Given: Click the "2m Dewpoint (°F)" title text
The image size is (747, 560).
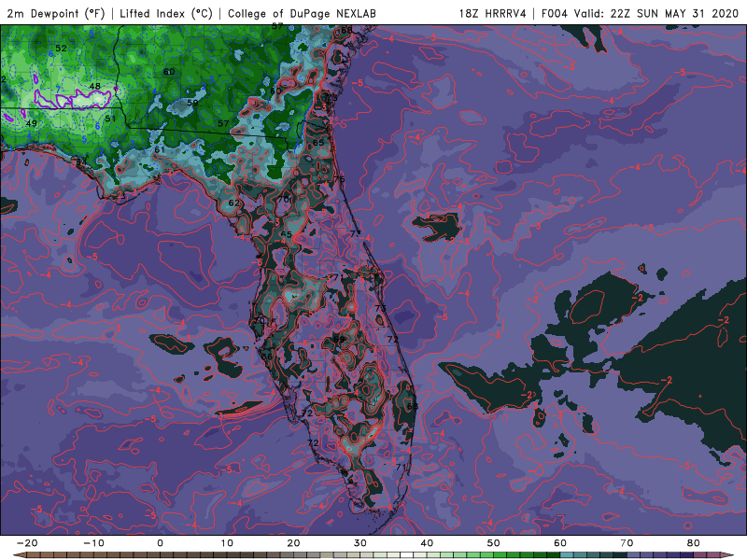Looking at the screenshot, I should tap(56, 13).
